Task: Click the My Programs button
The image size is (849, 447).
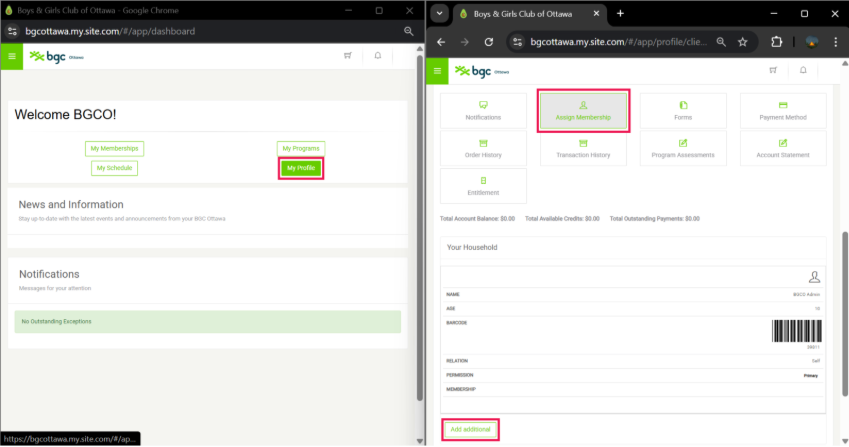Action: [301, 148]
